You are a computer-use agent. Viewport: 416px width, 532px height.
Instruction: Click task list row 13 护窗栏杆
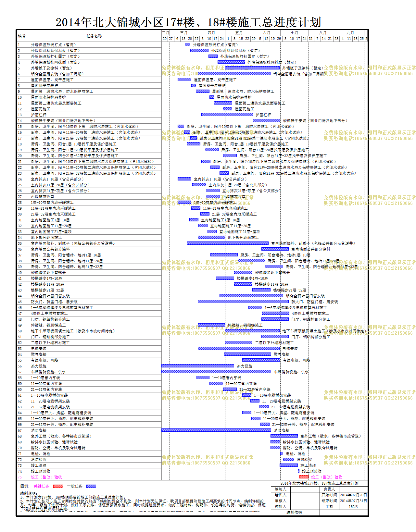point(89,115)
